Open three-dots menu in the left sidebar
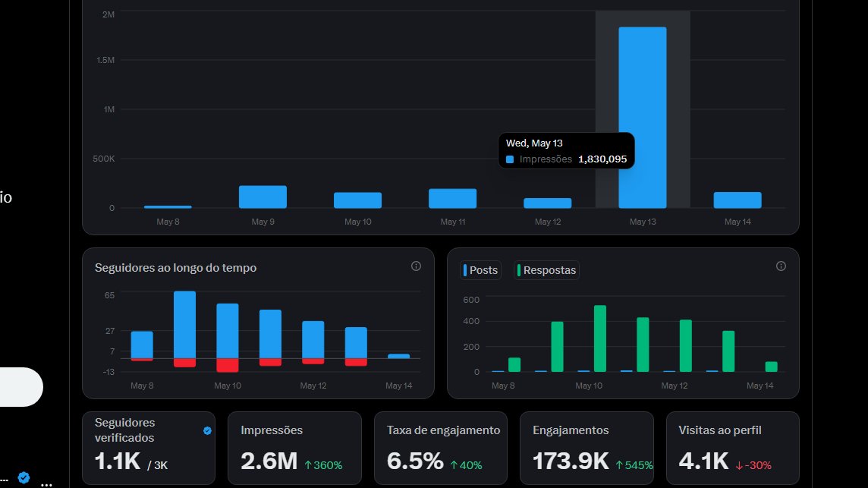The width and height of the screenshot is (868, 488). pos(46,483)
